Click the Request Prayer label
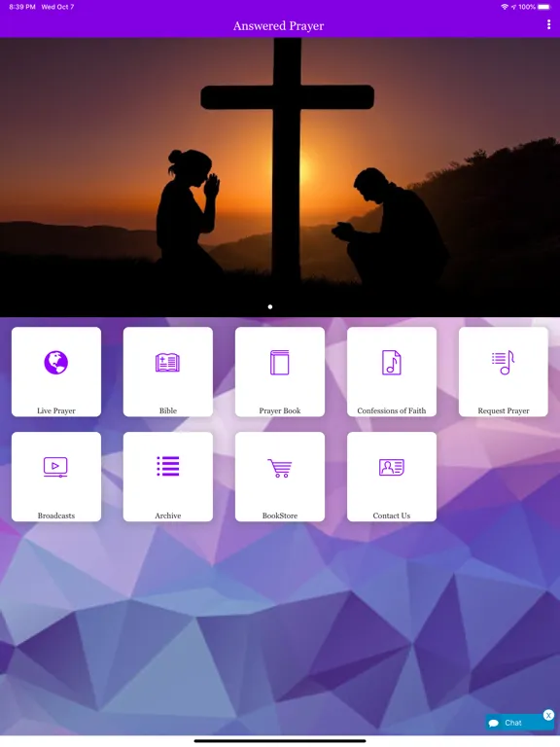This screenshot has width=560, height=747. tap(504, 410)
